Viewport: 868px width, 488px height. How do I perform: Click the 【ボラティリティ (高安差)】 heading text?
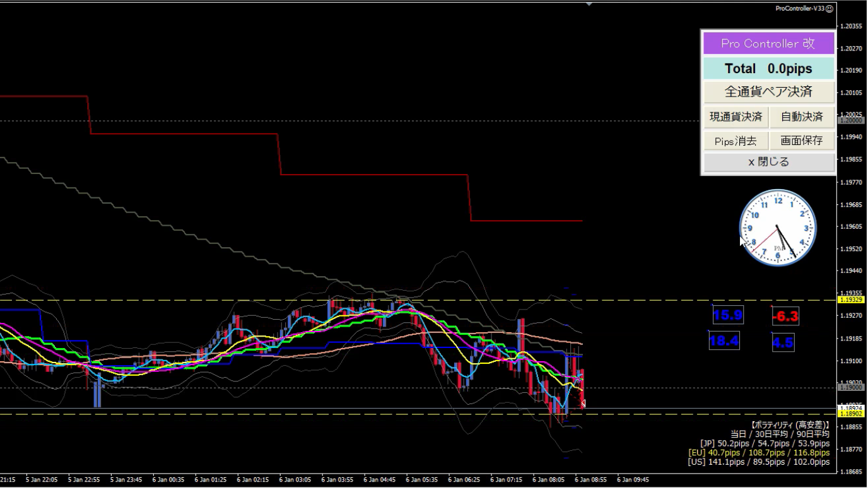789,425
